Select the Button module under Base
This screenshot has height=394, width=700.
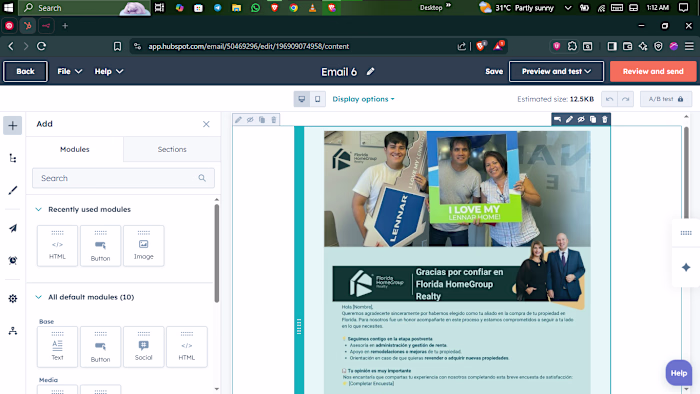[100, 347]
